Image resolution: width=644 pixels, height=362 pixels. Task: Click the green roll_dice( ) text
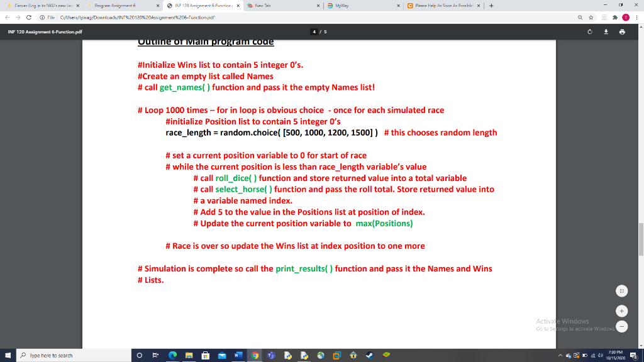point(236,178)
